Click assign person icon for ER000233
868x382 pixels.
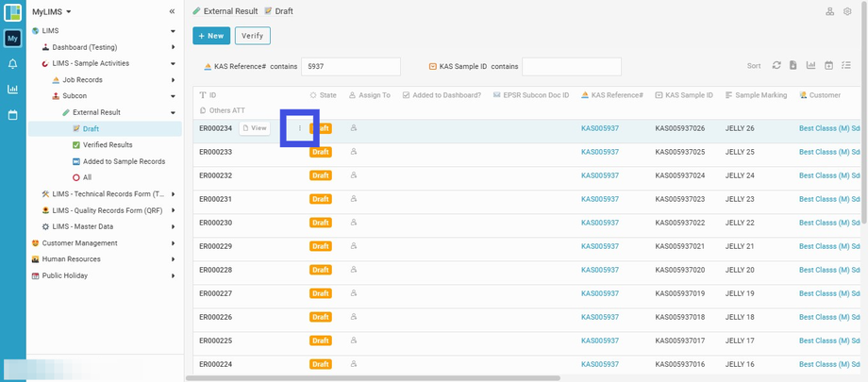point(354,152)
